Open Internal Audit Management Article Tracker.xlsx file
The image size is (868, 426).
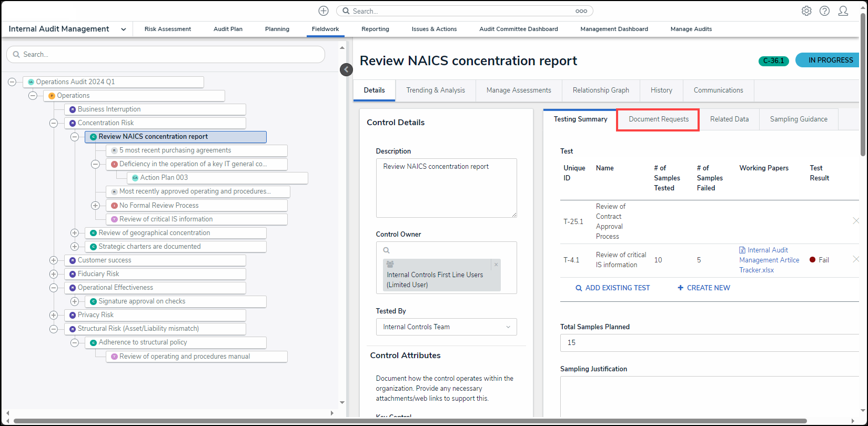click(x=769, y=260)
